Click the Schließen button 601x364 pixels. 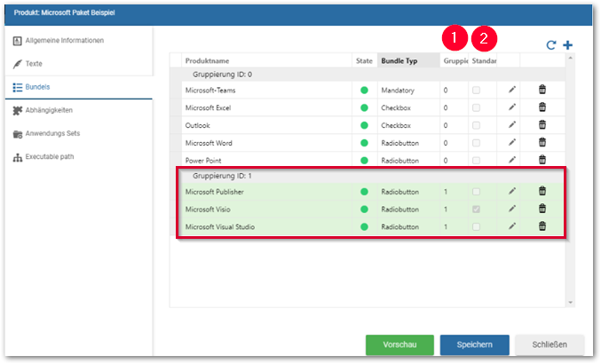pos(550,344)
